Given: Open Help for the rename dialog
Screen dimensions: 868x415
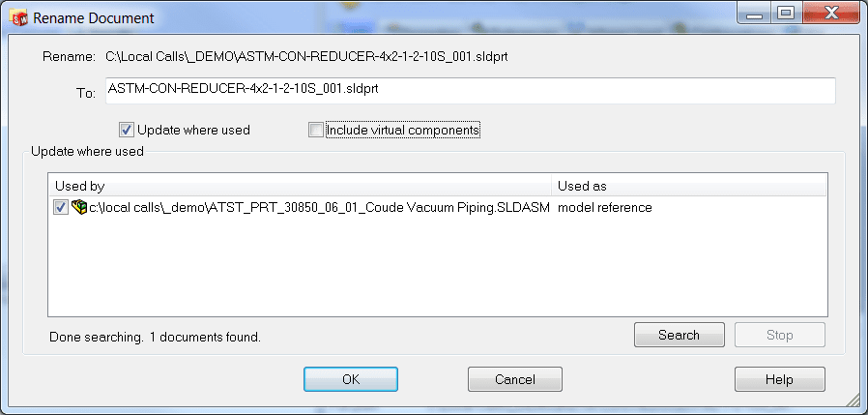Looking at the screenshot, I should [779, 379].
